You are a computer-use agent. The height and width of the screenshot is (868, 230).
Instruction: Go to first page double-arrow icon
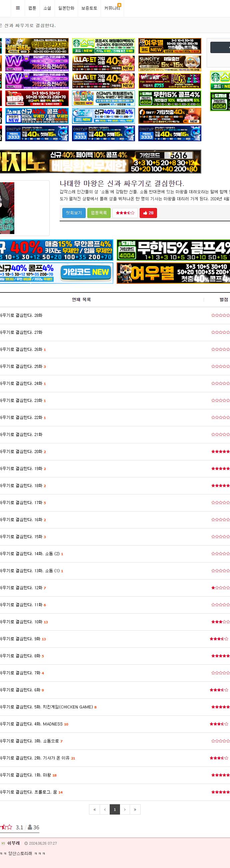point(94,809)
